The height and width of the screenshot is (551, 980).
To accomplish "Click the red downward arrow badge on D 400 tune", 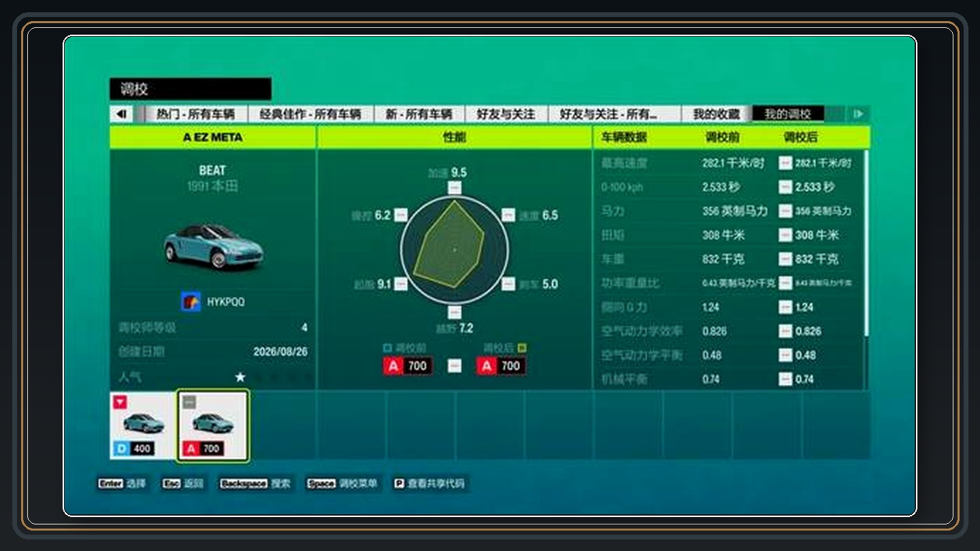I will coord(120,402).
